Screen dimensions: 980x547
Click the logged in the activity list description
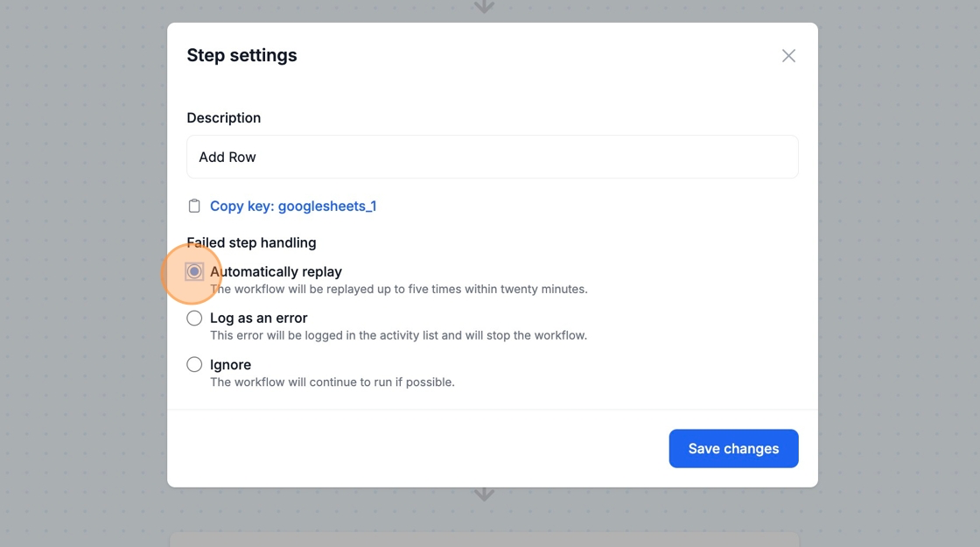point(398,335)
